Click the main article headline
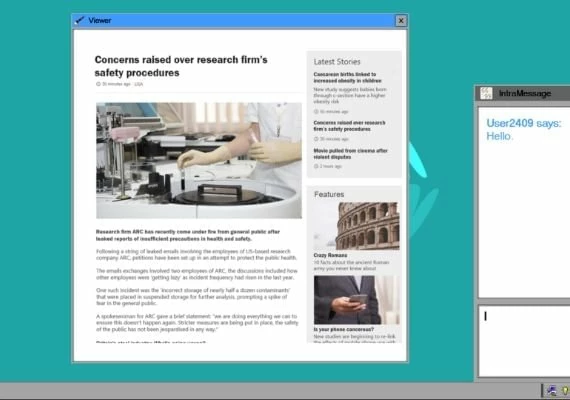 (x=181, y=66)
